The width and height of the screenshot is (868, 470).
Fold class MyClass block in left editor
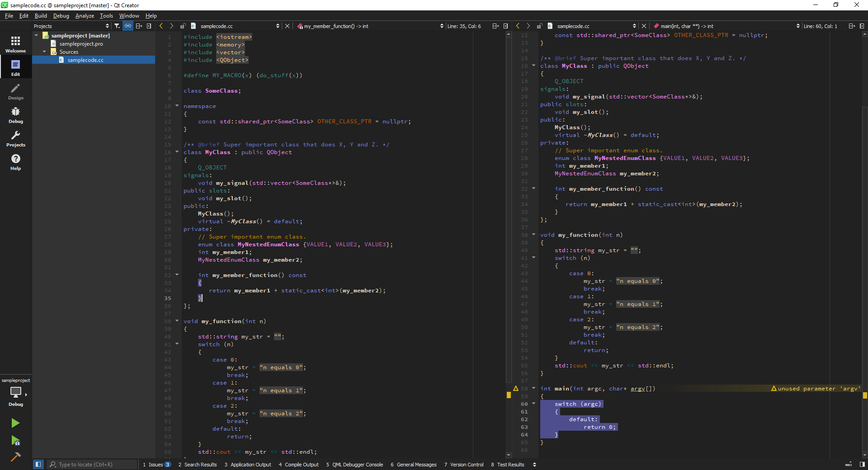coord(177,152)
